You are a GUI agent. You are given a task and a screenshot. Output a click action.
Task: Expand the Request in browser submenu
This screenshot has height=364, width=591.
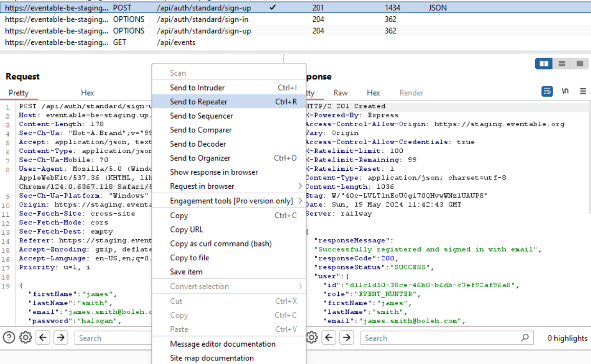[x=229, y=186]
